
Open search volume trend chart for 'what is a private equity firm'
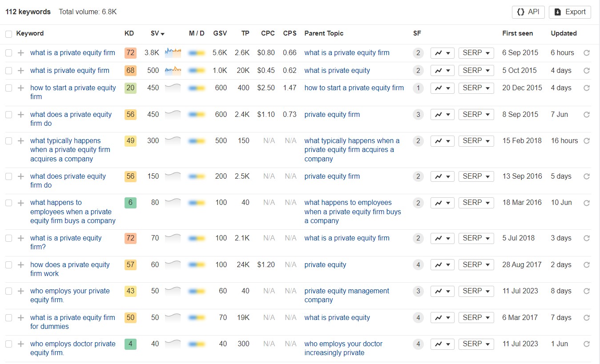point(173,53)
